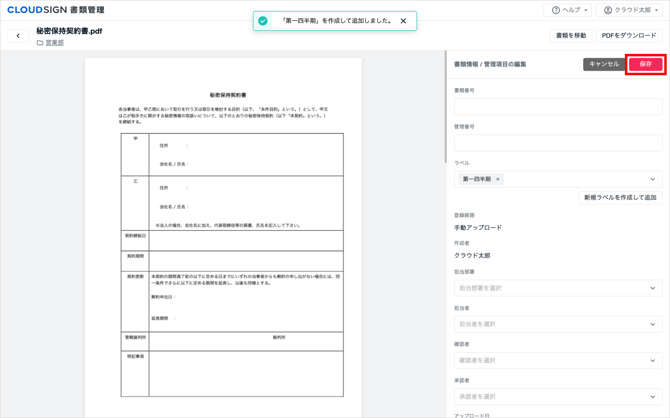This screenshot has width=670, height=418.
Task: Click the user avatar icon
Action: [608, 10]
